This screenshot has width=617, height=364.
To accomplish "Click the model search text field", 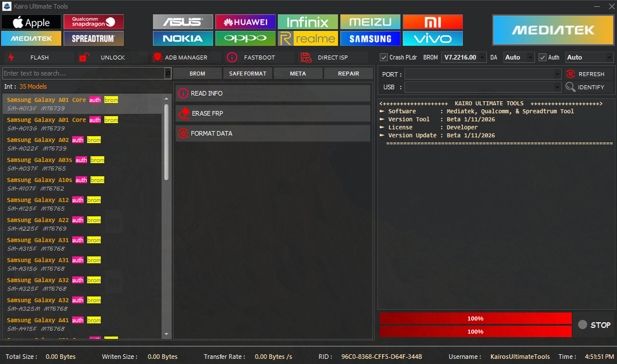I will 83,73.
